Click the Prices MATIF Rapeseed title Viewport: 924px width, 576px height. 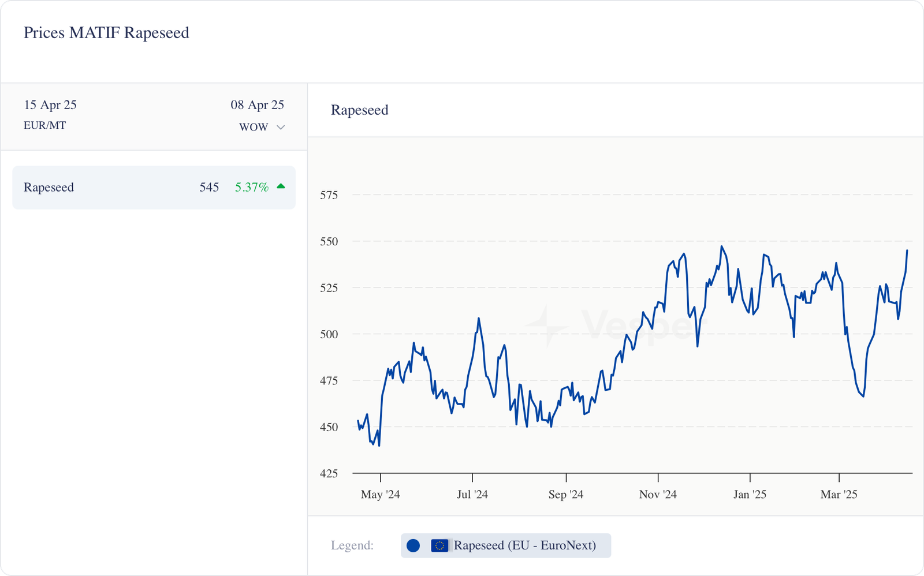[x=106, y=33]
